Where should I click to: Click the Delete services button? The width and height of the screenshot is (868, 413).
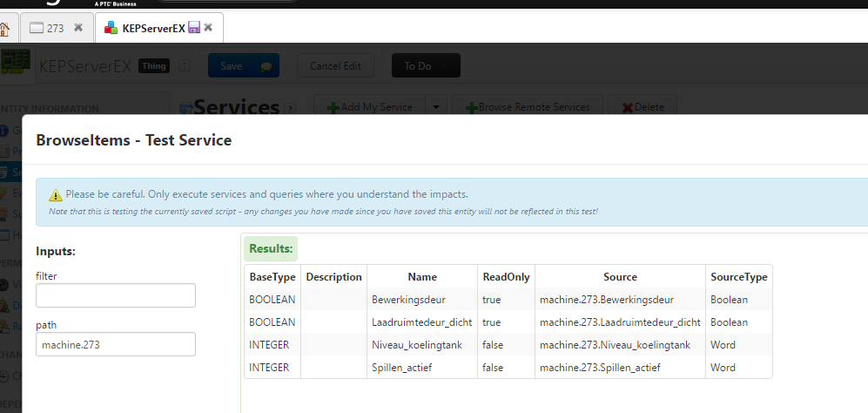pyautogui.click(x=643, y=107)
